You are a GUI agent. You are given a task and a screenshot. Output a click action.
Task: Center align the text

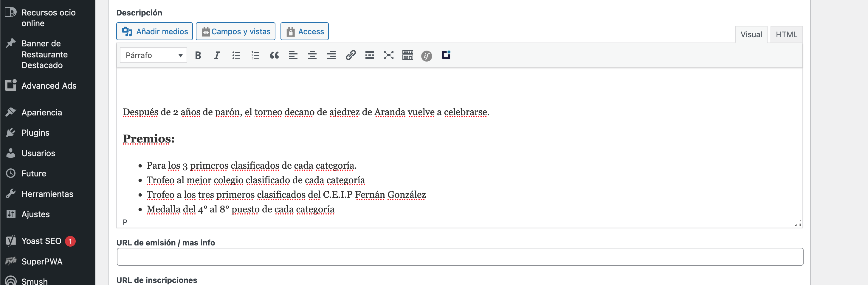312,55
